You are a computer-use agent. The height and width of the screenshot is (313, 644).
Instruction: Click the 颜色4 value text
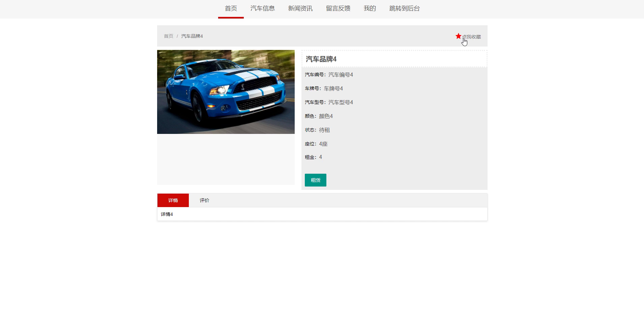326,116
